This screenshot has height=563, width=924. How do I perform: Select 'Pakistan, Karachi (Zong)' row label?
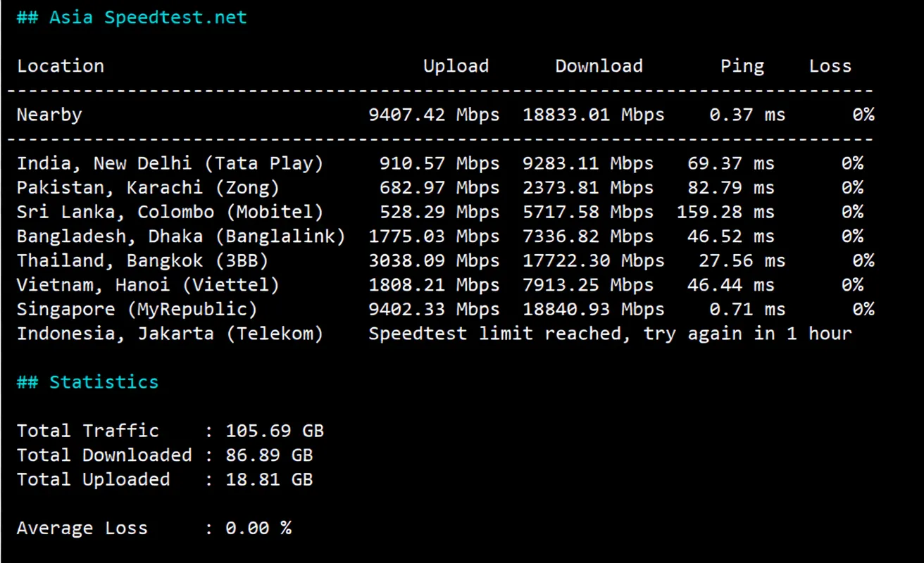[148, 188]
